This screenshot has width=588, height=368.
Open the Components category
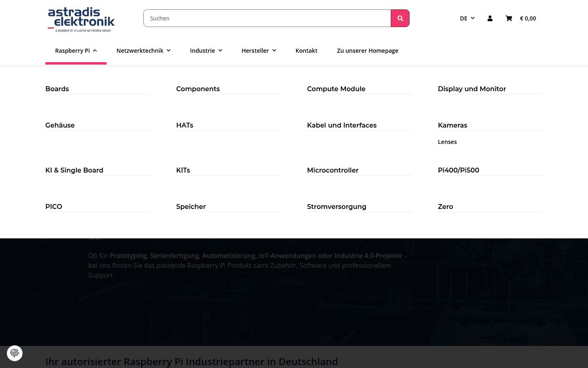(198, 89)
